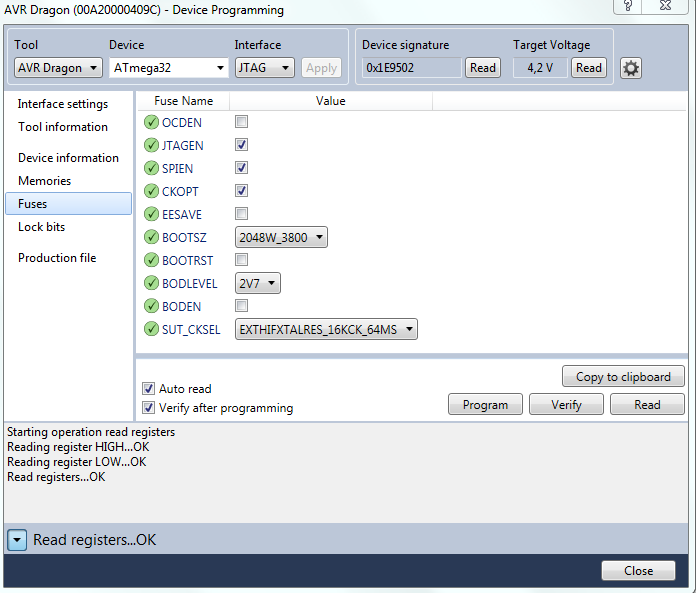This screenshot has width=696, height=593.
Task: Click the Verify button
Action: point(566,404)
